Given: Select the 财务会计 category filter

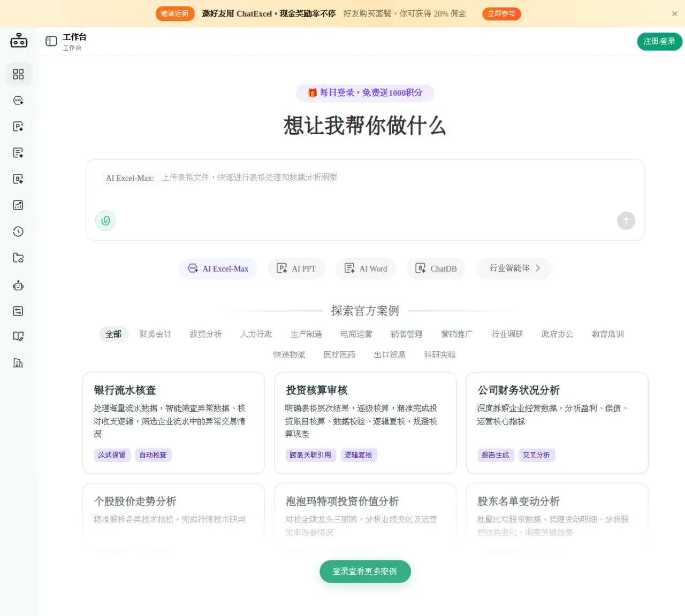Looking at the screenshot, I should 155,334.
